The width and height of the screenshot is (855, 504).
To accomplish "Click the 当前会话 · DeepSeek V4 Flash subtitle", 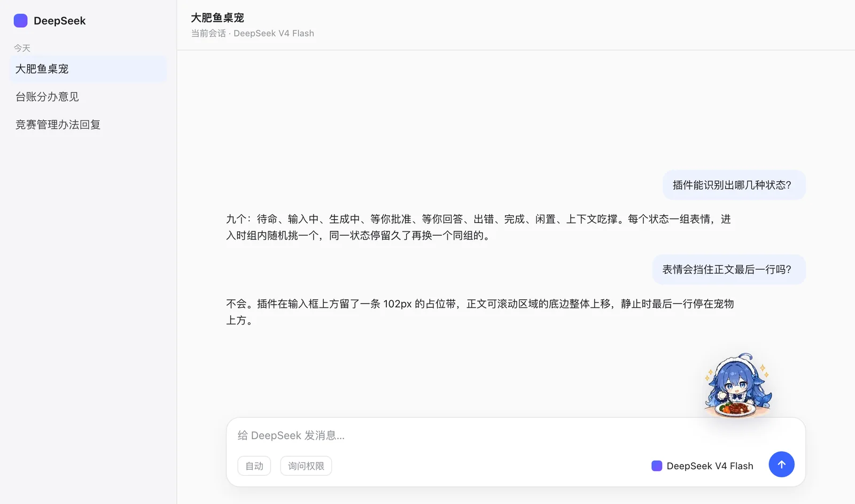I will 253,33.
